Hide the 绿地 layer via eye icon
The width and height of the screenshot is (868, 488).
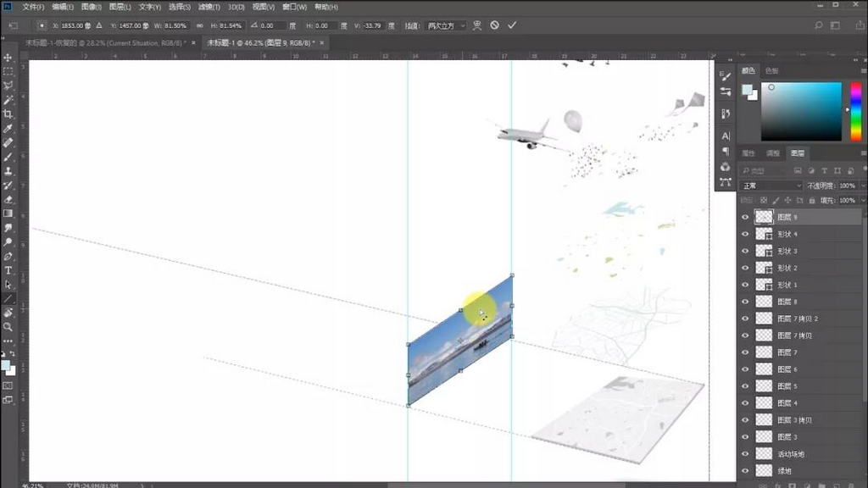click(745, 471)
